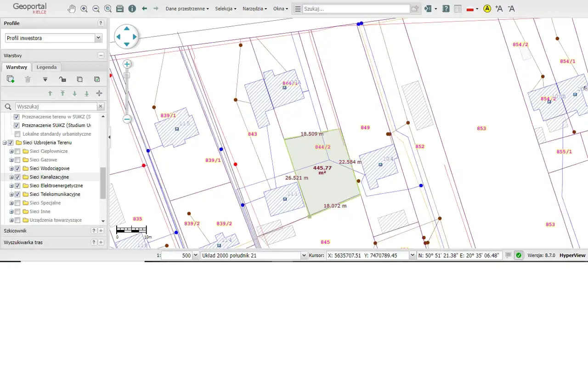This screenshot has height=384, width=588.
Task: Open the coordinate system Układ 2000 dropdown
Action: 304,255
